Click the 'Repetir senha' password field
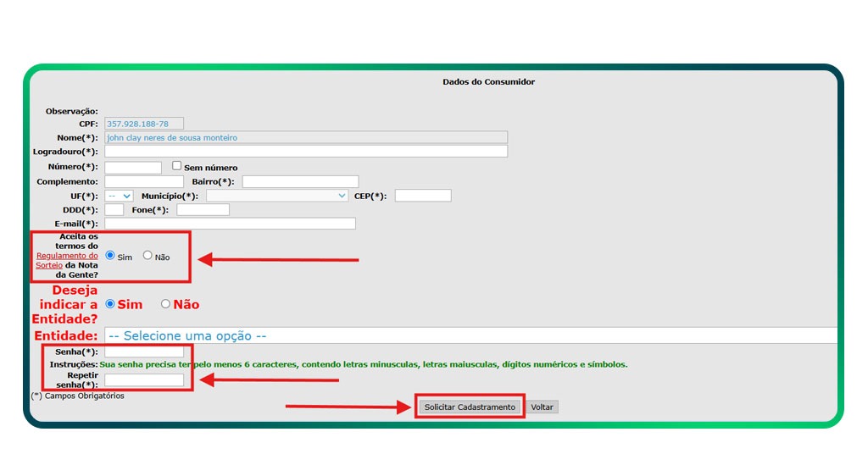 tap(144, 380)
